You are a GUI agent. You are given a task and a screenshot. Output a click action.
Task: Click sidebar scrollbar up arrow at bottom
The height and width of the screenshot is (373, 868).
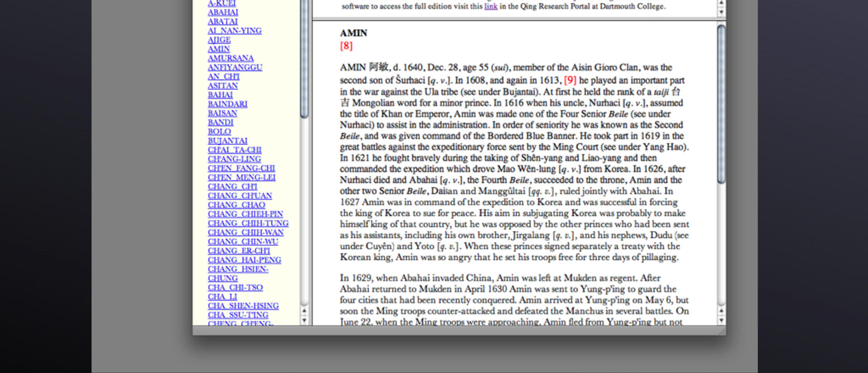(304, 311)
